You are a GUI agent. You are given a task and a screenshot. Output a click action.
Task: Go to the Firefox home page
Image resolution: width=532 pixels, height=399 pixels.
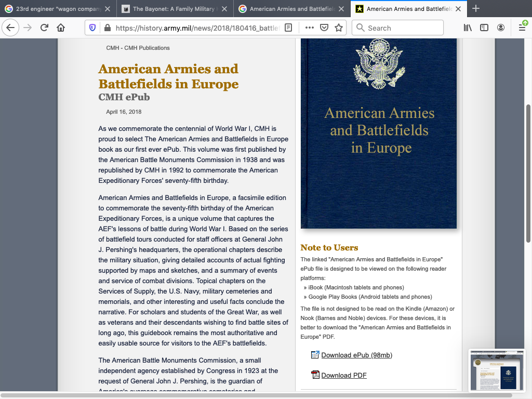tap(61, 28)
